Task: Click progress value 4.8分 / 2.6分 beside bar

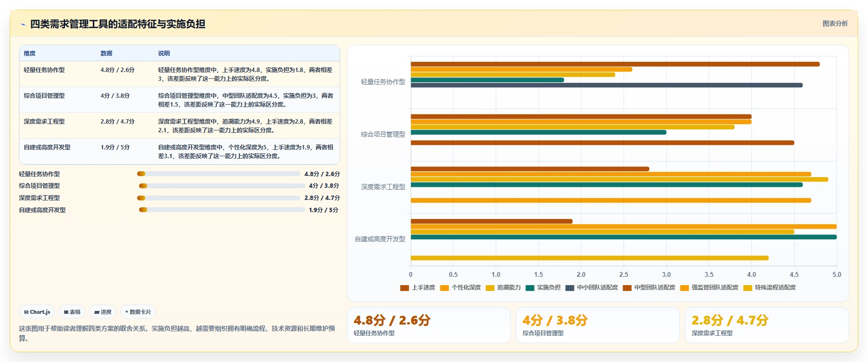Action: pos(322,174)
